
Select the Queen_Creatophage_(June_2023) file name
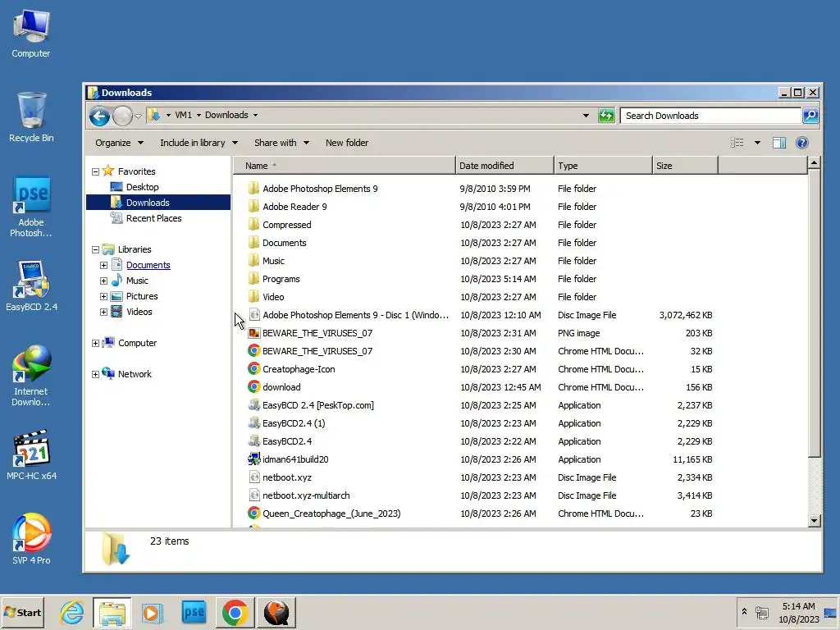point(331,514)
